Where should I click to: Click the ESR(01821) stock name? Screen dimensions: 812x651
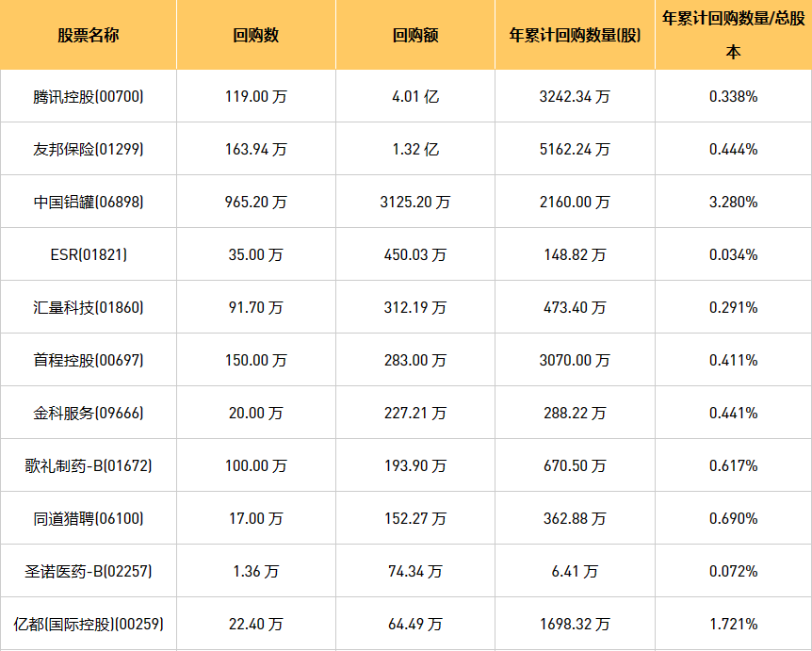[x=88, y=254]
